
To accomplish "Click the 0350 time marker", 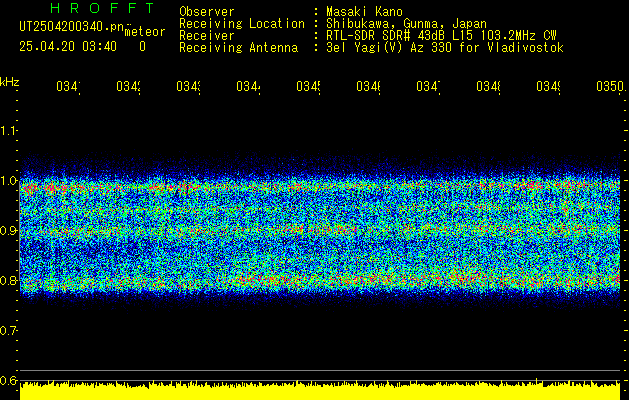I will [610, 86].
